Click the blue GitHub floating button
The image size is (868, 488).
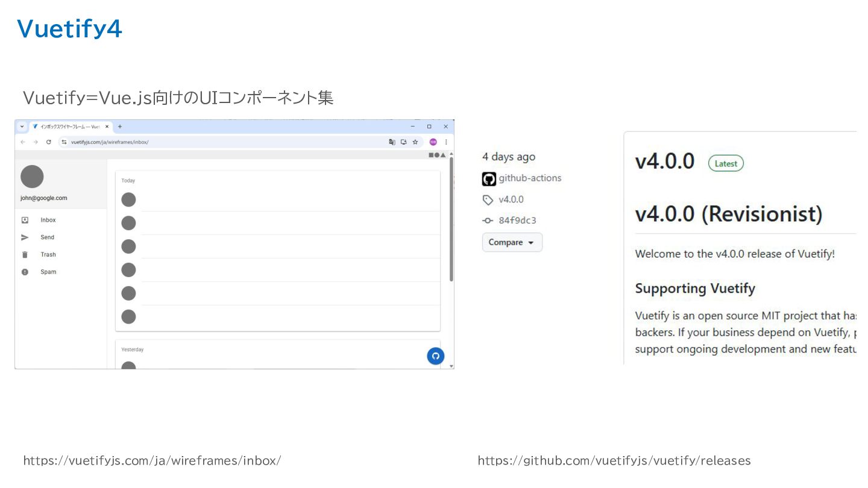point(436,356)
